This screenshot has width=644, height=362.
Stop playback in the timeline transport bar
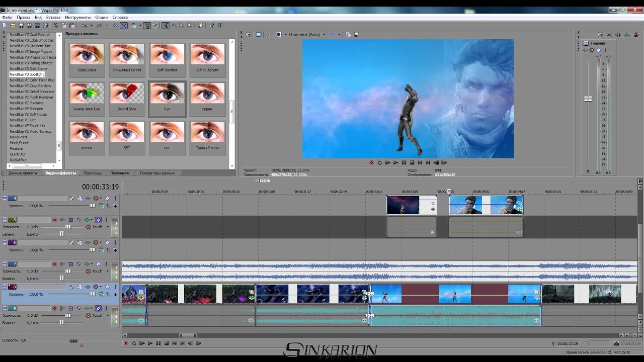coord(167,343)
